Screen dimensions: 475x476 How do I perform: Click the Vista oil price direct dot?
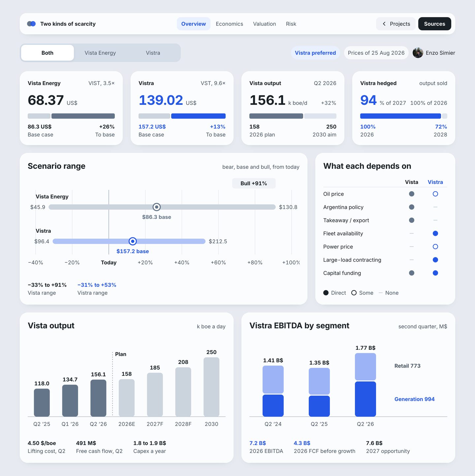[x=412, y=194]
